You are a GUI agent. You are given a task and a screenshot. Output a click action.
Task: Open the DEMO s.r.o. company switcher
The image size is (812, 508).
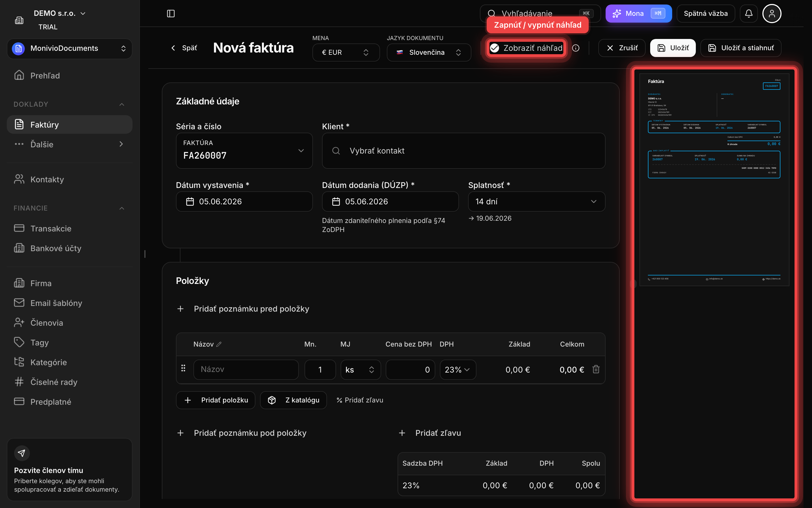tap(60, 14)
